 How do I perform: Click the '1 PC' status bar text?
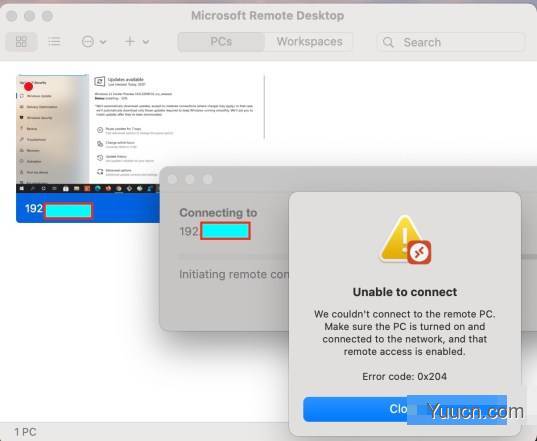(25, 432)
